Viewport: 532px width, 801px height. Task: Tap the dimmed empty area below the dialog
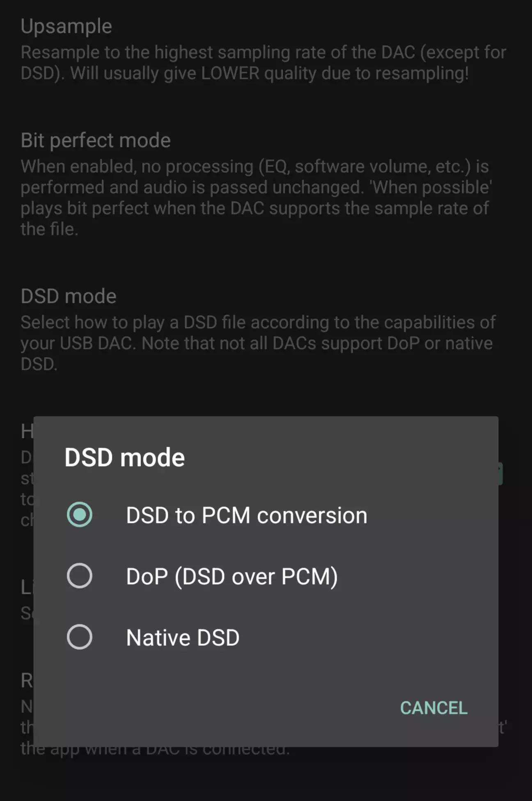pos(266,778)
